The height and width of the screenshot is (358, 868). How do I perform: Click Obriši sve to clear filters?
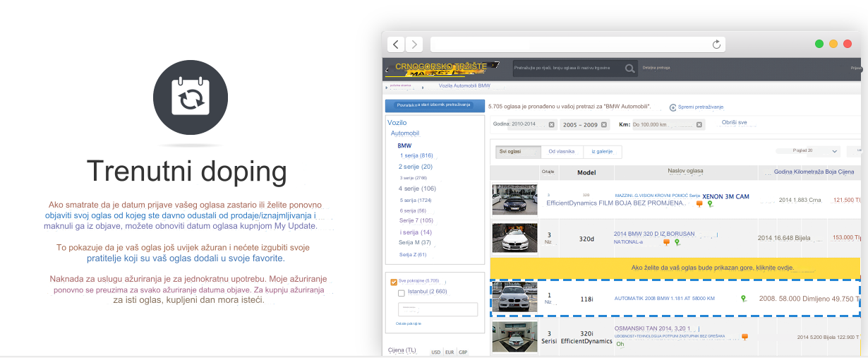[734, 123]
